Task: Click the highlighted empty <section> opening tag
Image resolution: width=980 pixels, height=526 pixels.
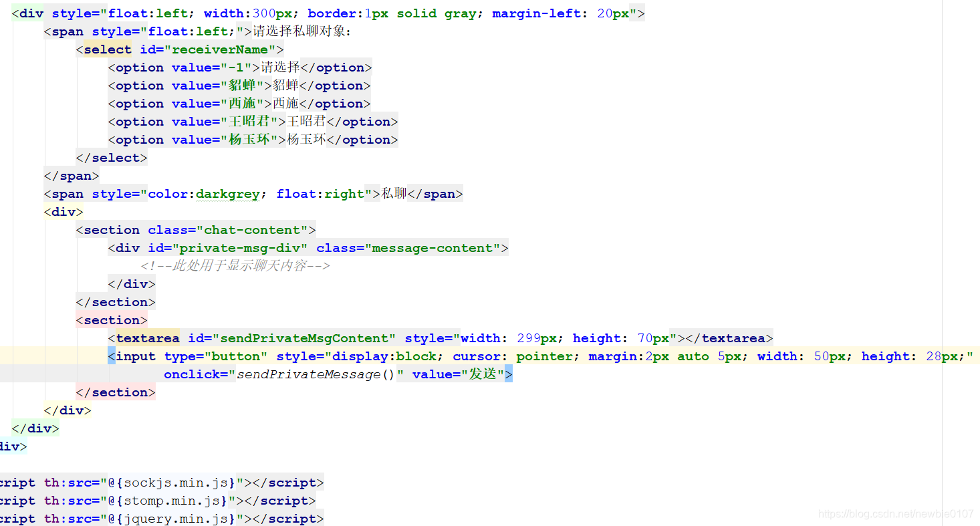Action: pos(112,320)
